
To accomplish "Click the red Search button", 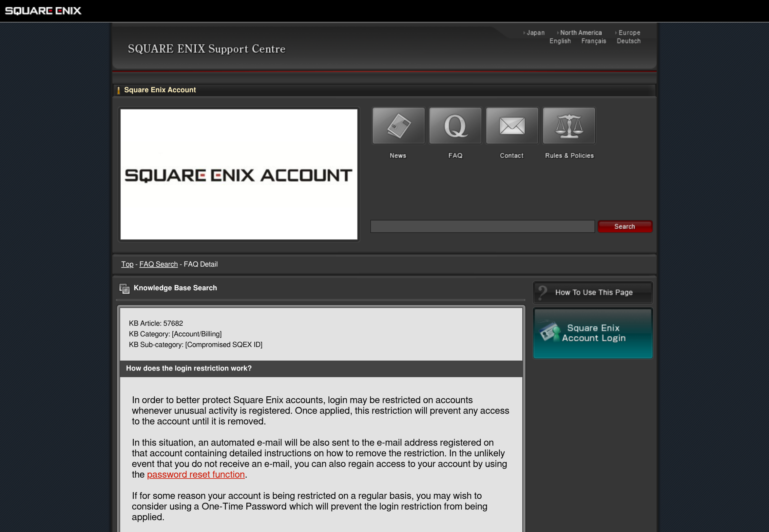I will pos(625,227).
